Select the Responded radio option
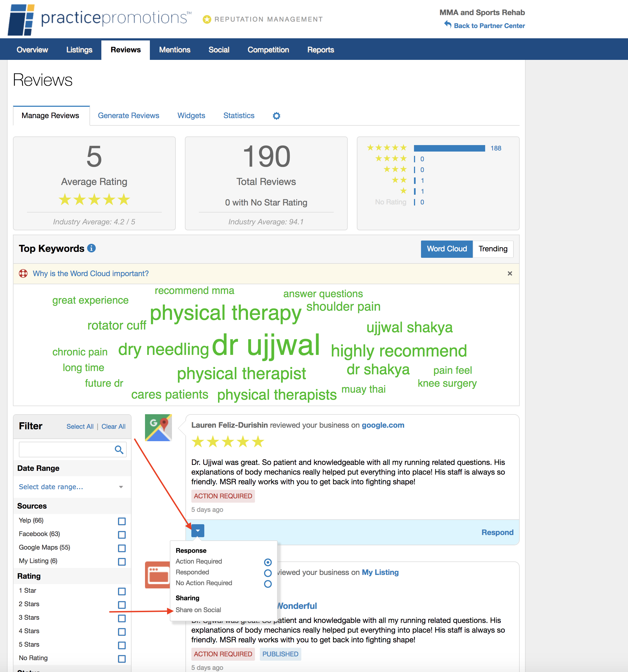628x672 pixels. pos(268,573)
